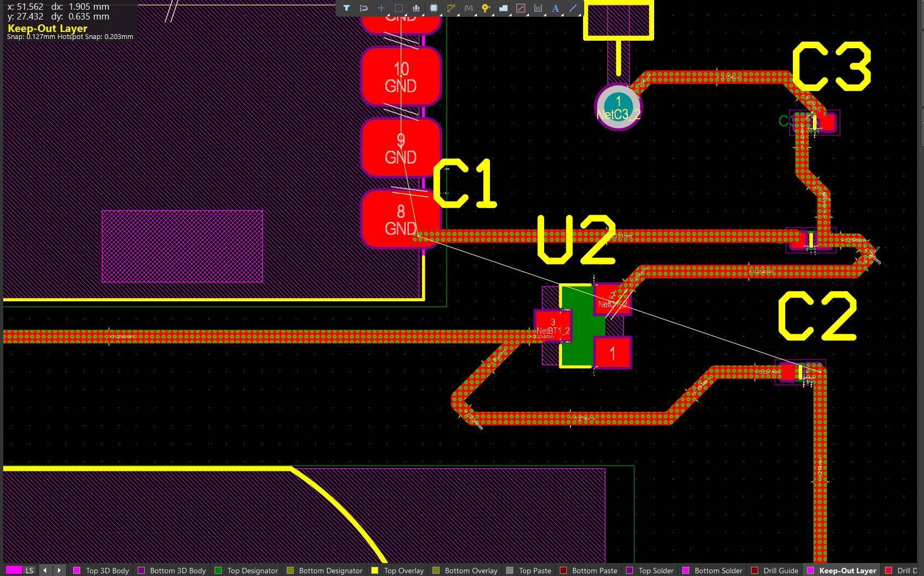Image resolution: width=924 pixels, height=576 pixels.
Task: Open the selection marquee tool
Action: 398,8
